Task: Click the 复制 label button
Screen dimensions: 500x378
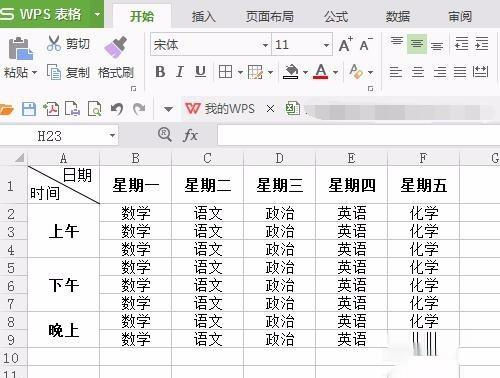Action: (78, 72)
